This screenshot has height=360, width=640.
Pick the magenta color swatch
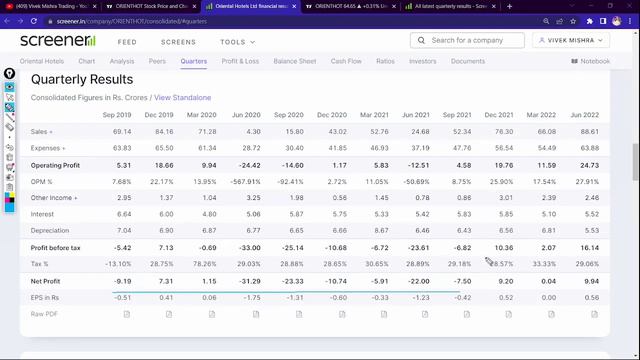point(7,200)
